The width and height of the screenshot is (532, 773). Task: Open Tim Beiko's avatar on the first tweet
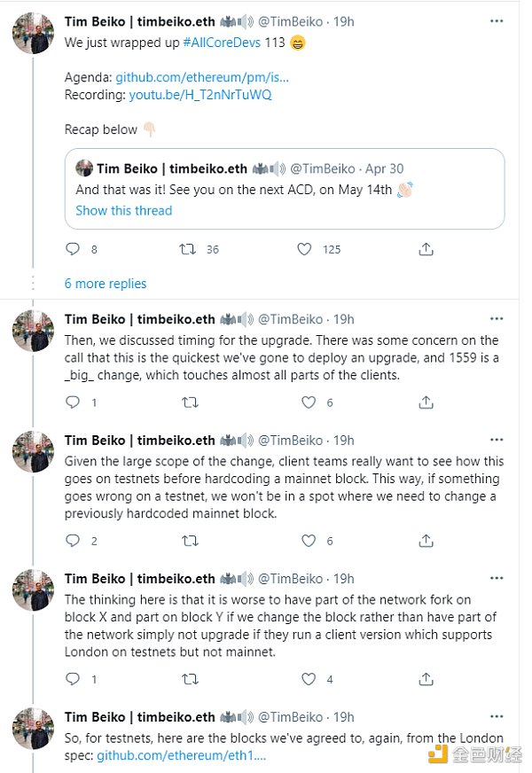(34, 33)
